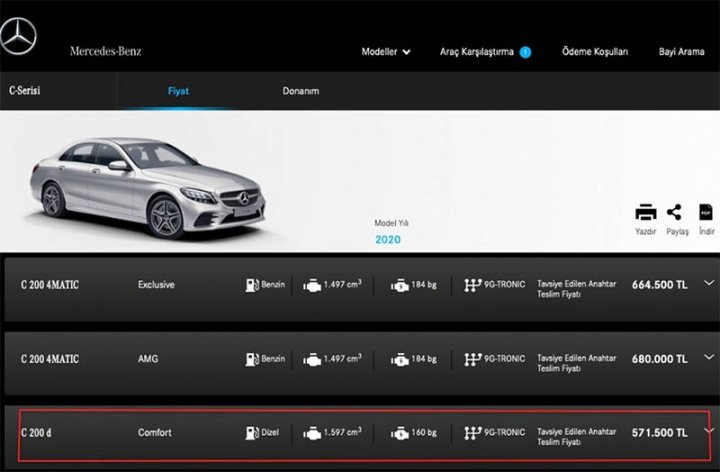Click the engine icon in AMG row

(312, 360)
